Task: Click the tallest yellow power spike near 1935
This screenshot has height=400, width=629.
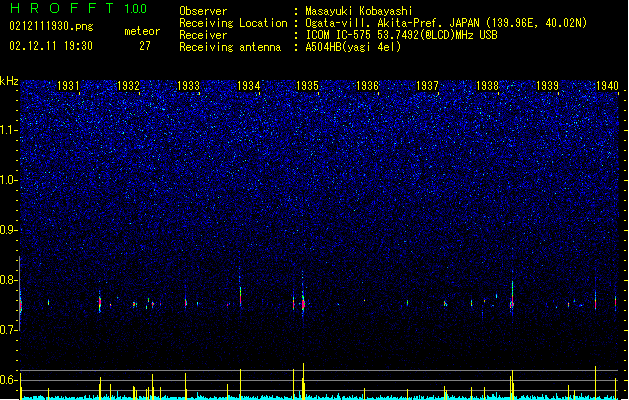Action: (303, 380)
